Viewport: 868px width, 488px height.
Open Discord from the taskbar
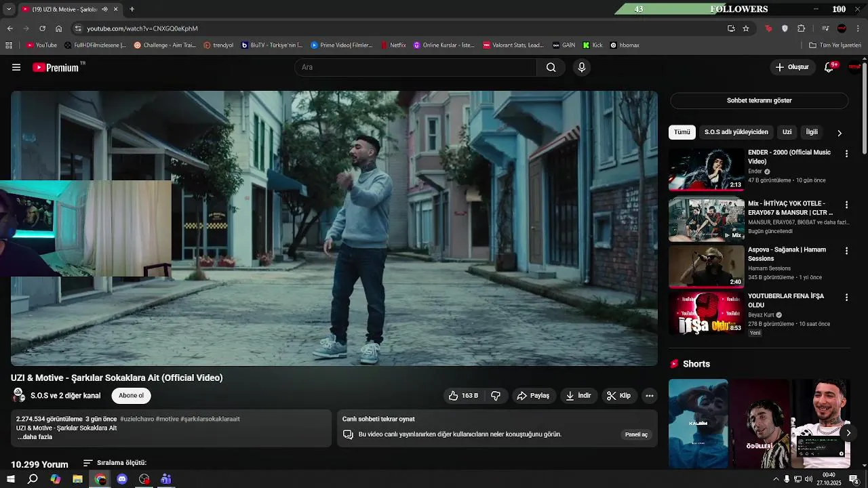[x=122, y=479]
